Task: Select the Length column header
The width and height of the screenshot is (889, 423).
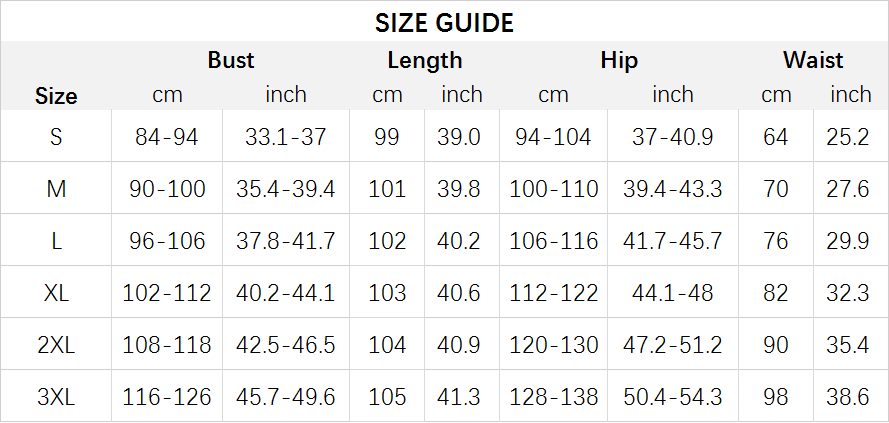Action: [x=425, y=60]
